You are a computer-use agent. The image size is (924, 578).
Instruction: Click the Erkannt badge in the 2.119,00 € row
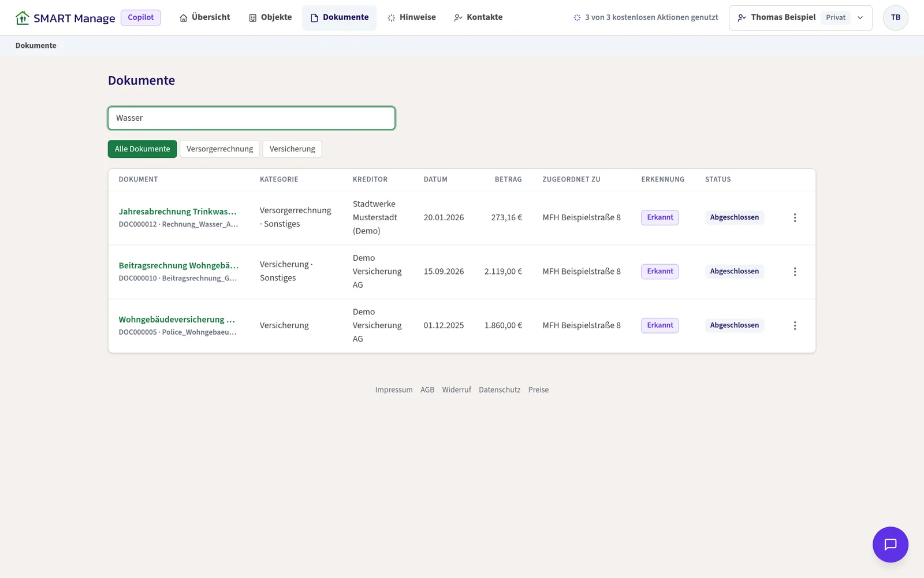(x=660, y=271)
